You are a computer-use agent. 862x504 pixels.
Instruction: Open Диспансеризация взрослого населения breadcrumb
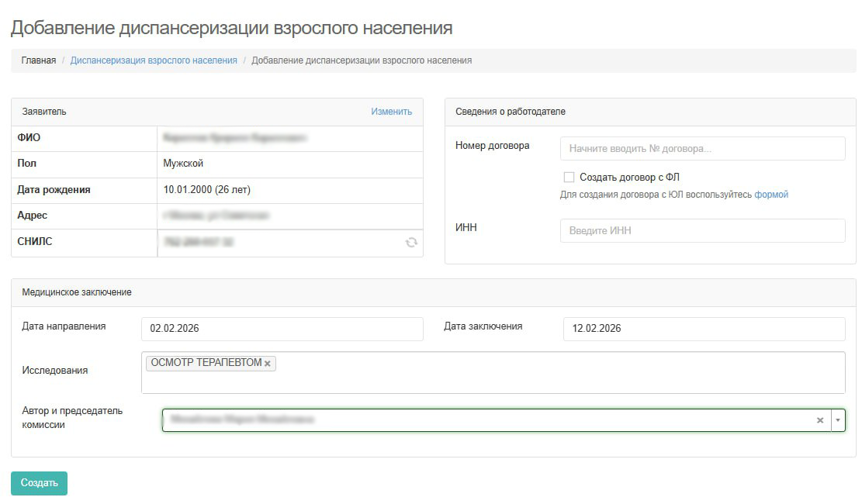point(154,59)
